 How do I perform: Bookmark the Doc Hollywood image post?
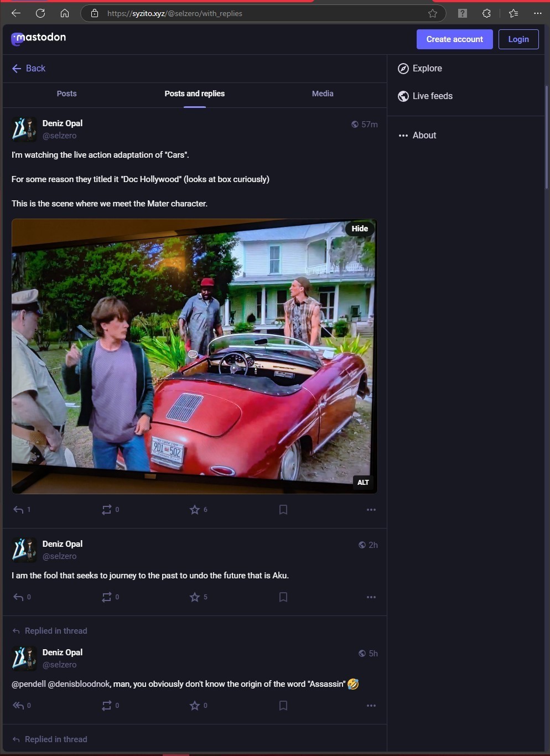pos(283,510)
